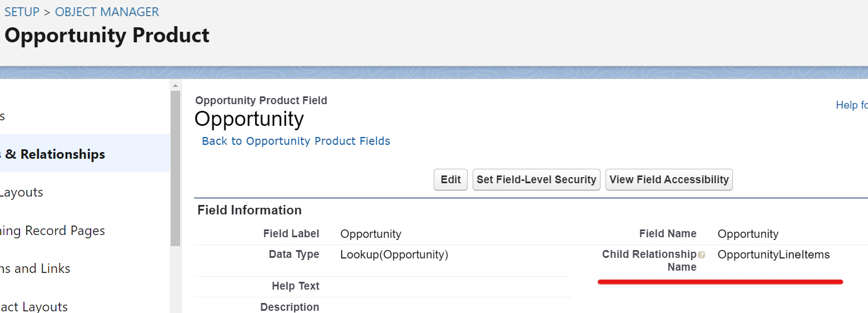Viewport: 868px width, 313px height.
Task: Click the Lookup(Opportunity) data type value
Action: coord(394,255)
